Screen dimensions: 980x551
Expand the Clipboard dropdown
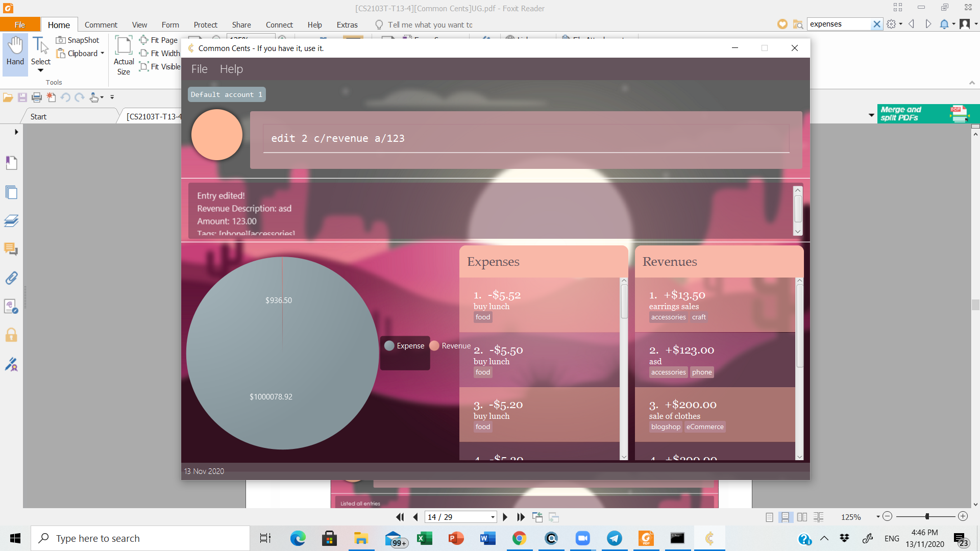coord(103,54)
